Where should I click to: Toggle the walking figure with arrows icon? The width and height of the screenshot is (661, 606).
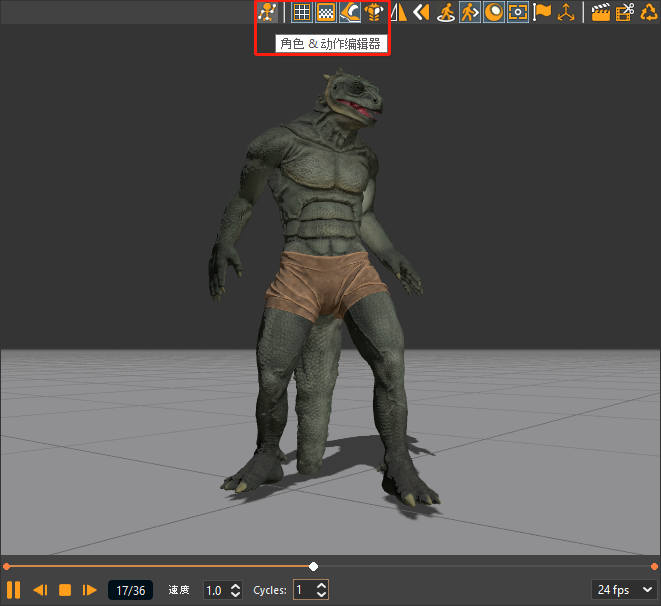coord(470,12)
